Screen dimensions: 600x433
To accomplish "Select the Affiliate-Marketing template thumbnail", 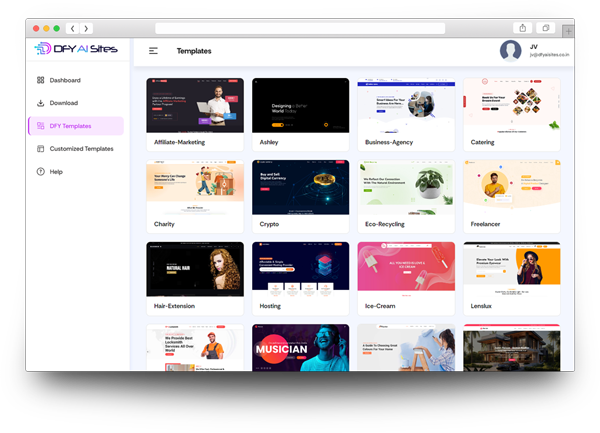I will coord(195,106).
